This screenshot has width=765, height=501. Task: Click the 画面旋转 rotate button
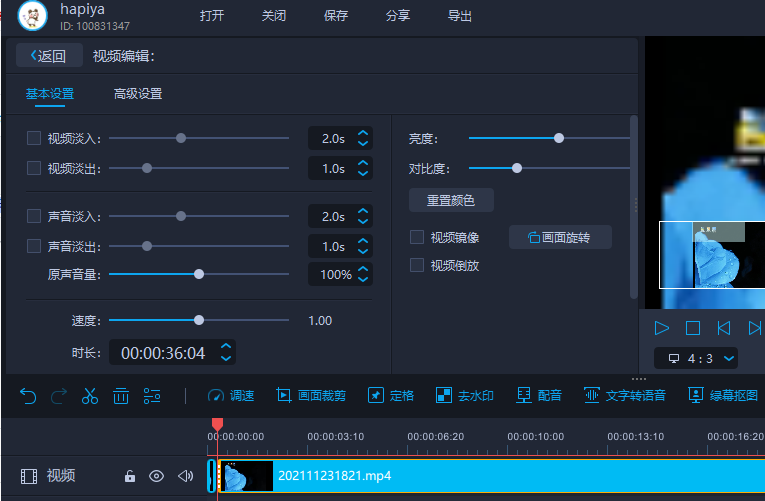click(560, 237)
